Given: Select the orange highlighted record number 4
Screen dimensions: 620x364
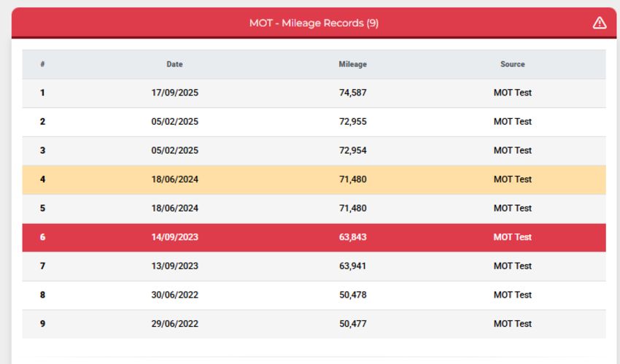Looking at the screenshot, I should click(314, 179).
